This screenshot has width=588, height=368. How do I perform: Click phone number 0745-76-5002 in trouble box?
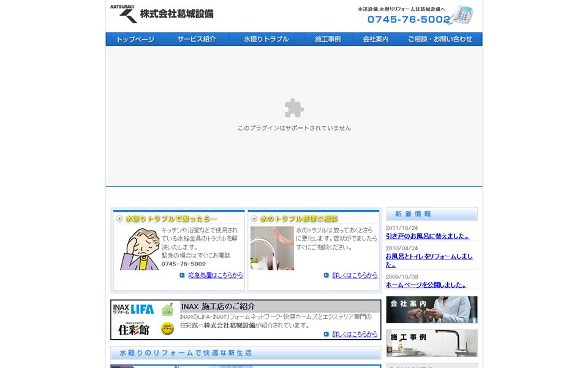click(x=183, y=264)
